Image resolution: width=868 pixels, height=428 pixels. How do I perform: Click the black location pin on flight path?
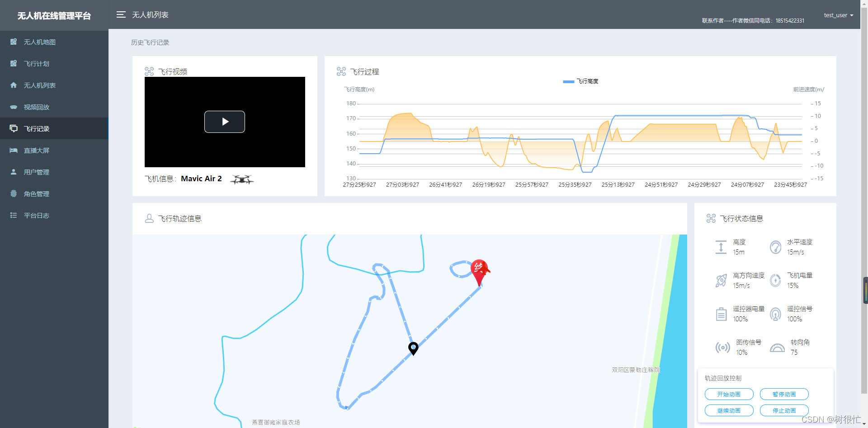413,348
